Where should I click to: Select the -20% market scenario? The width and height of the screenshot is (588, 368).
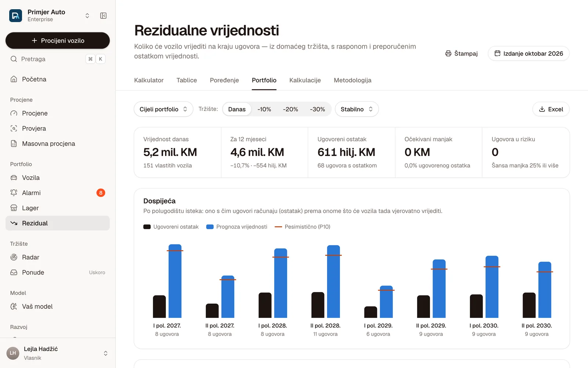(x=290, y=109)
